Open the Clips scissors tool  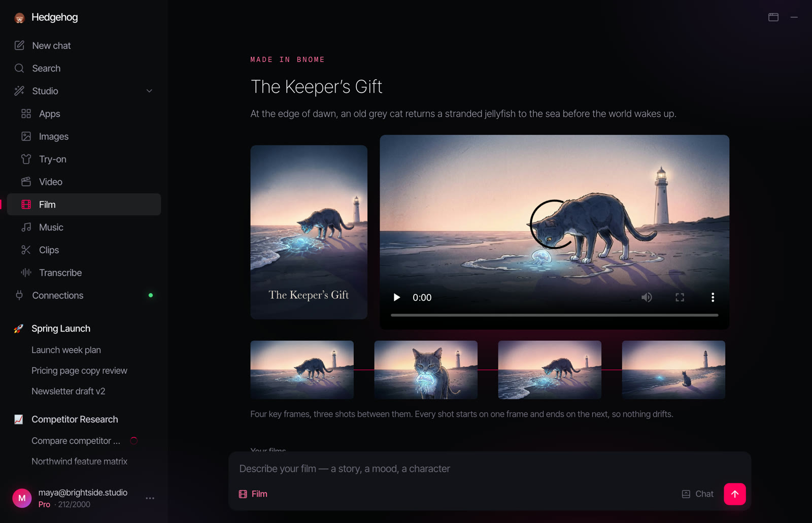tap(84, 250)
